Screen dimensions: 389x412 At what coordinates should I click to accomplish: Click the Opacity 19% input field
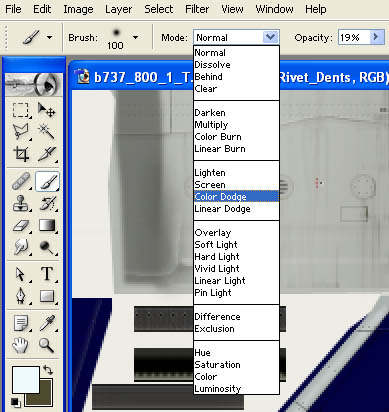pos(354,37)
